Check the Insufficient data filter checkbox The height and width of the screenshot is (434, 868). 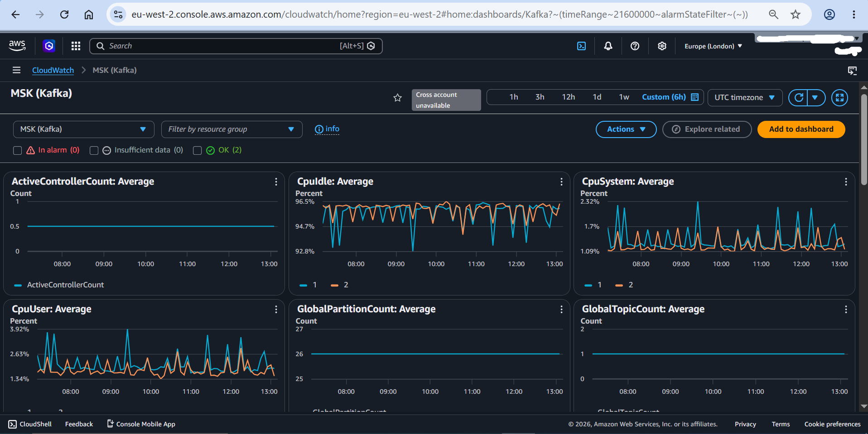[x=94, y=150]
